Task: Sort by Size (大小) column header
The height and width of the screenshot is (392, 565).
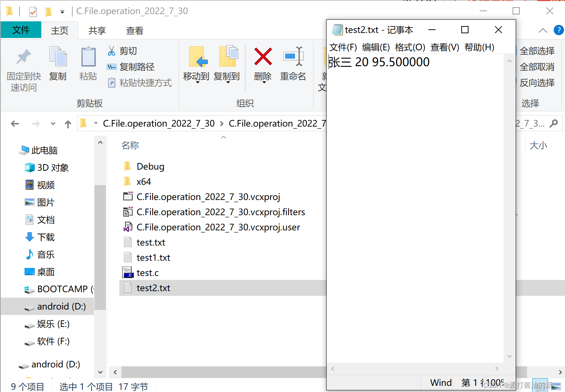Action: 538,145
